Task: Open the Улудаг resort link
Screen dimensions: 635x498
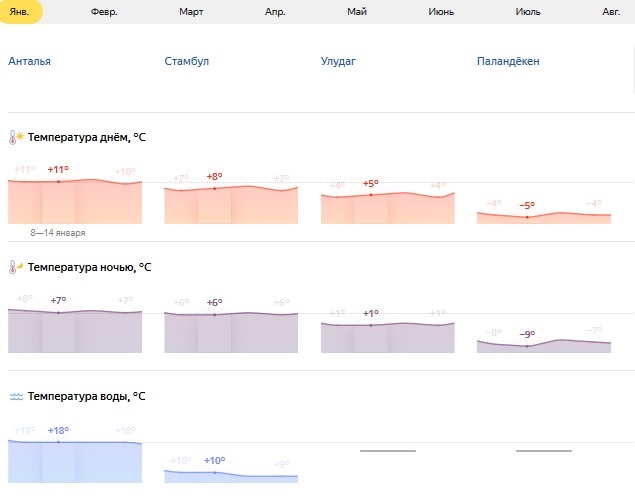Action: click(338, 61)
